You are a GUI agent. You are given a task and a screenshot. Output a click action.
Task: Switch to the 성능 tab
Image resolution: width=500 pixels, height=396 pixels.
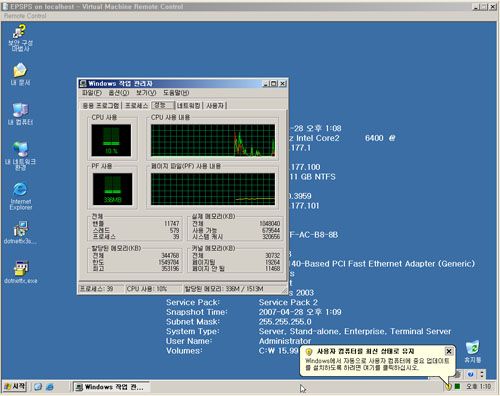tap(163, 105)
